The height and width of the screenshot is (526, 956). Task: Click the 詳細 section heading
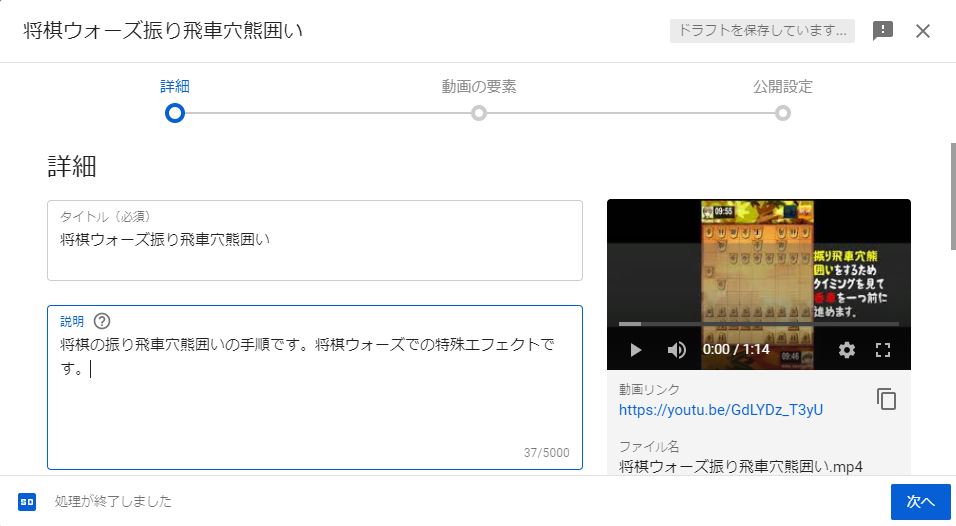pyautogui.click(x=72, y=166)
